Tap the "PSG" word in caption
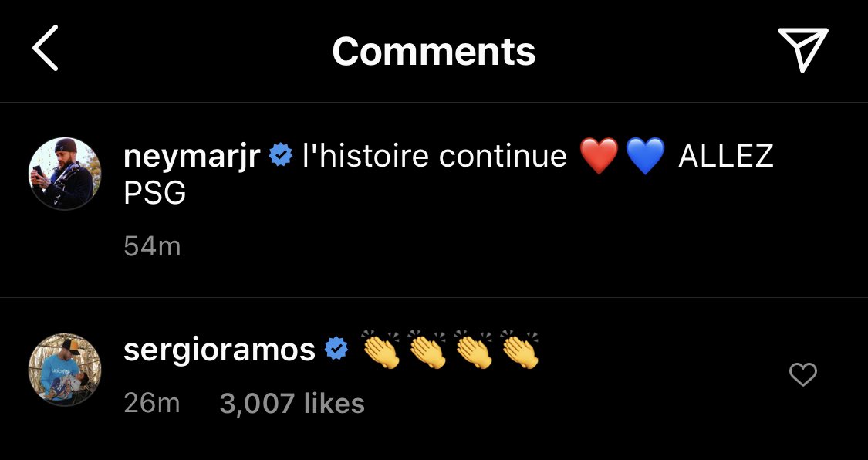Image resolution: width=868 pixels, height=460 pixels. click(154, 194)
